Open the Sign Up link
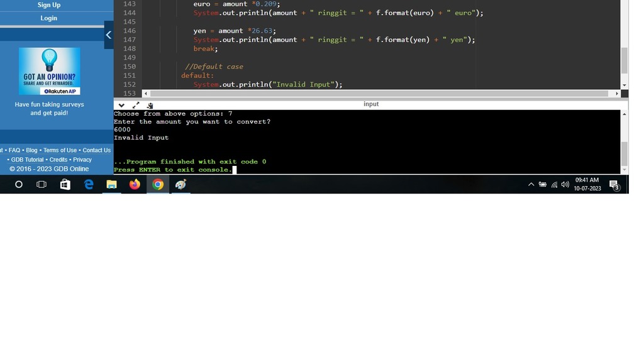This screenshot has height=362, width=644. pyautogui.click(x=49, y=5)
